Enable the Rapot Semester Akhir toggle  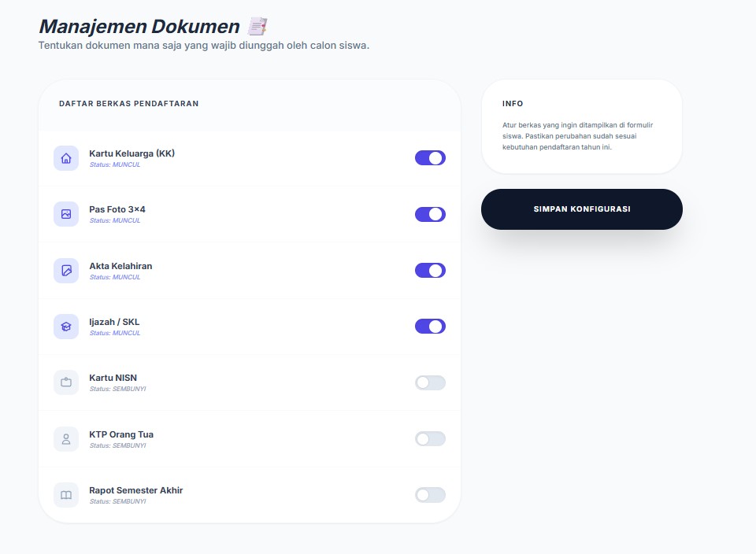[x=430, y=495]
